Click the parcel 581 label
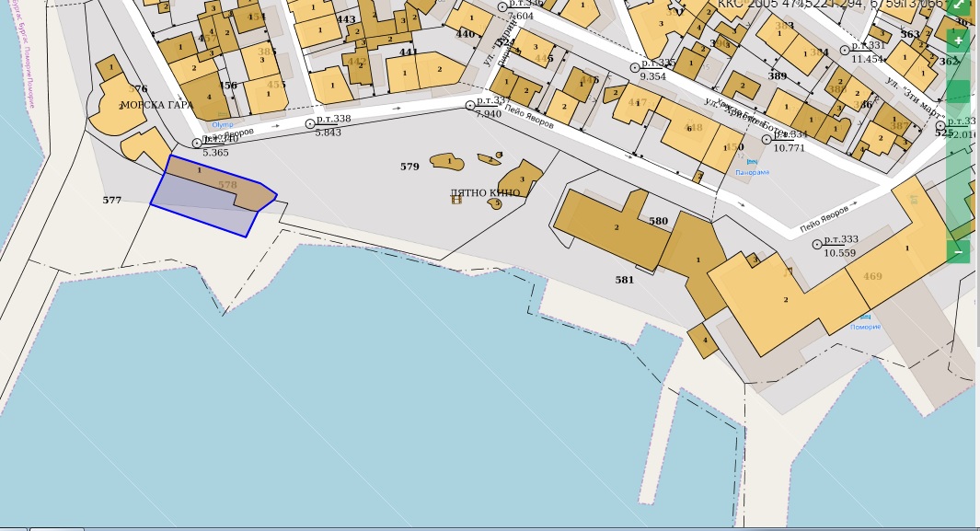The width and height of the screenshot is (980, 531). click(x=625, y=280)
